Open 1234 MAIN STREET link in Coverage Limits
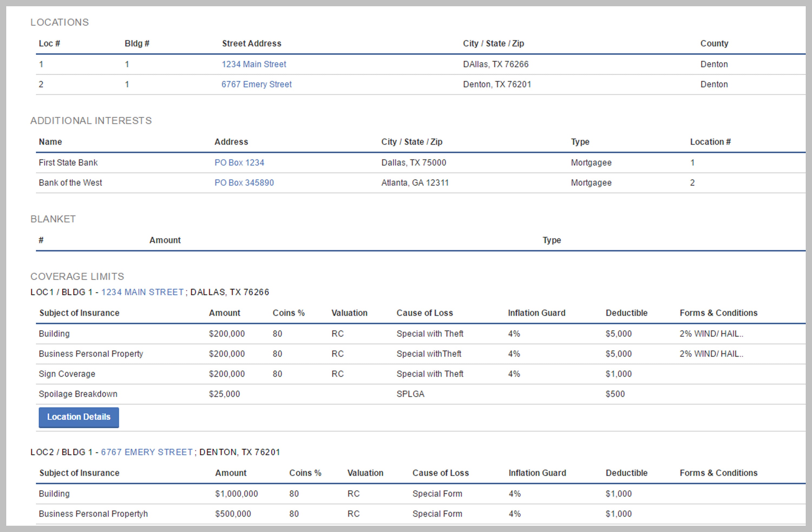Image resolution: width=812 pixels, height=532 pixels. pos(142,292)
